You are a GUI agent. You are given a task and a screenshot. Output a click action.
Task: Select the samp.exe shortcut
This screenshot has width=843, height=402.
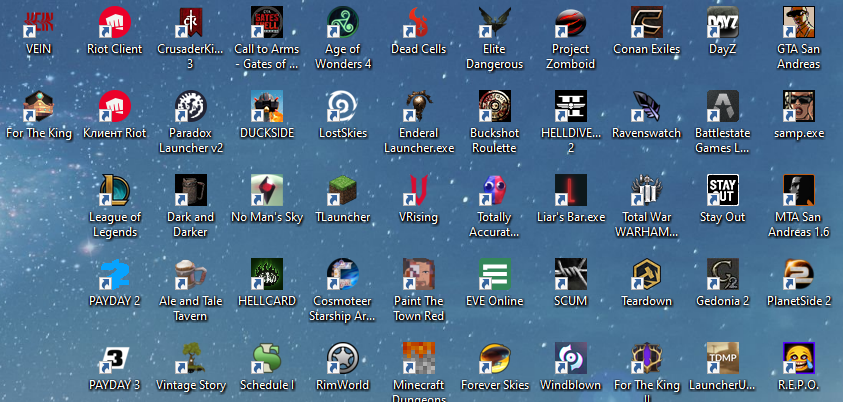798,106
